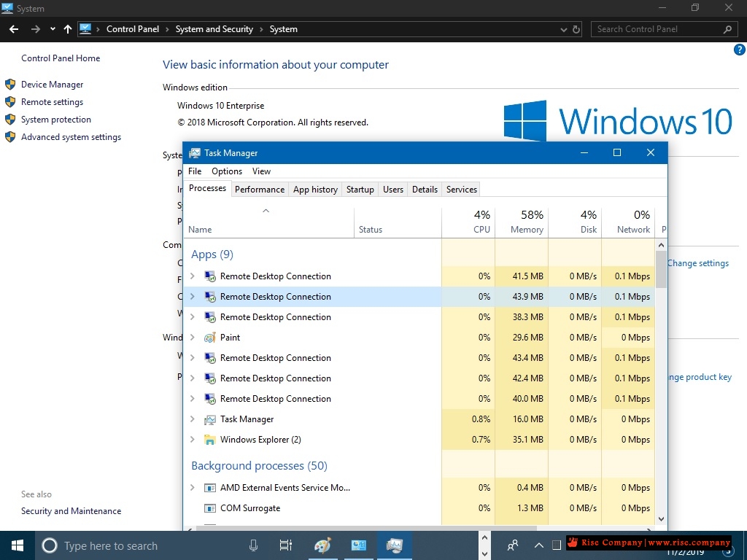Click the Device Manager shield icon

pyautogui.click(x=10, y=85)
